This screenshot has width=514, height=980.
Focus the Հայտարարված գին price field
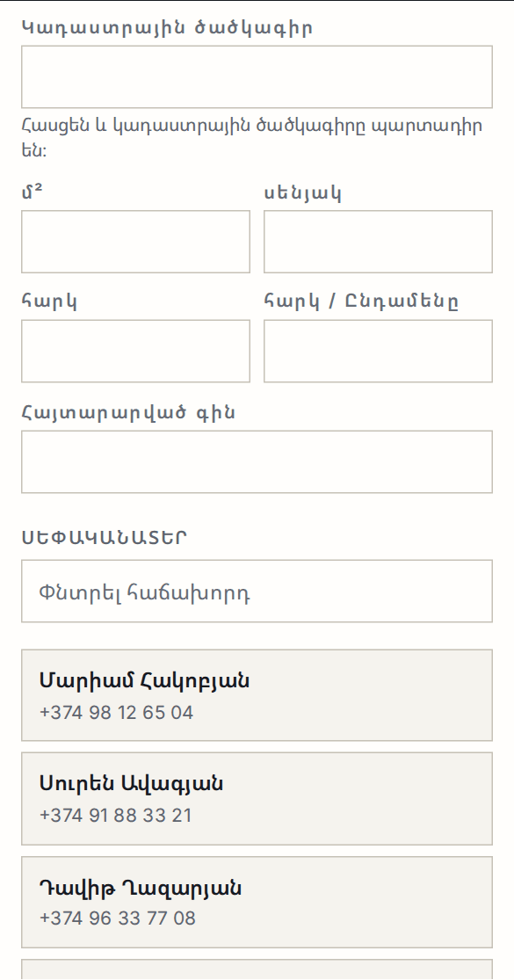click(257, 461)
